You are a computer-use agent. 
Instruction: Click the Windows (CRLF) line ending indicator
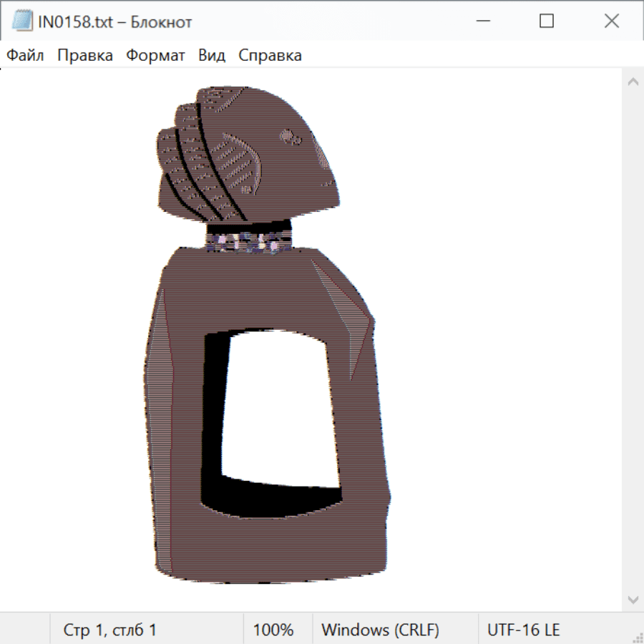coord(380,630)
